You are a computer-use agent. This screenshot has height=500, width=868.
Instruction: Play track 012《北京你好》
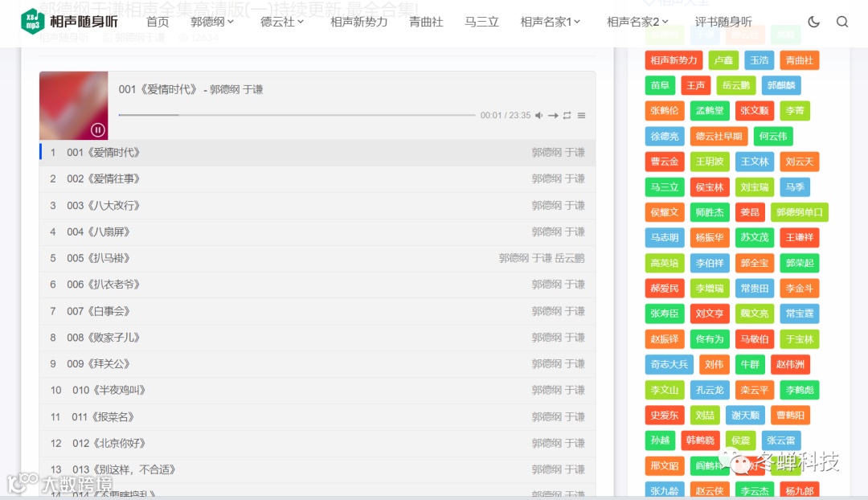(x=317, y=443)
